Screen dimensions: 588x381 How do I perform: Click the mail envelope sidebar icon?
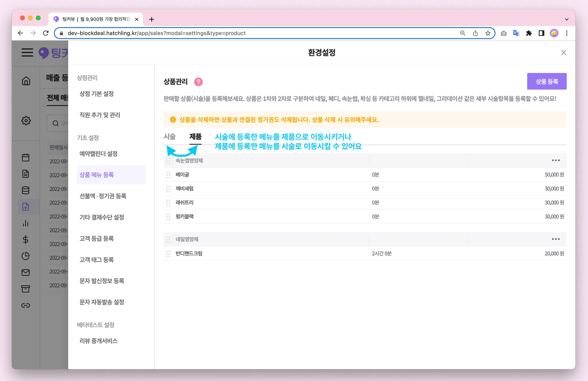tap(26, 272)
